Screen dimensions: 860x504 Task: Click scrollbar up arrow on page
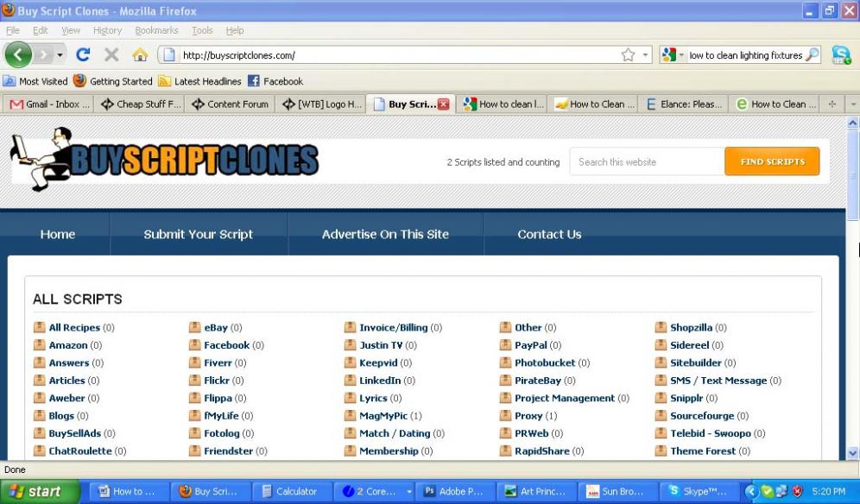(x=853, y=123)
